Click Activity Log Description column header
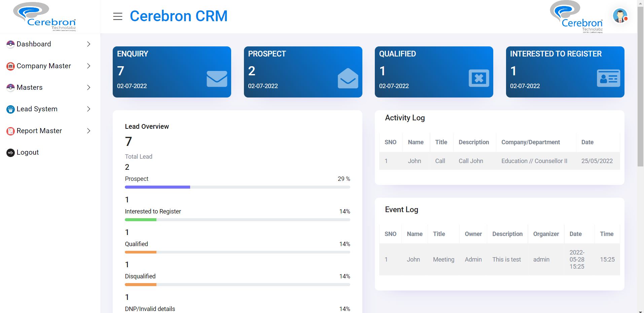The width and height of the screenshot is (644, 313). (474, 142)
